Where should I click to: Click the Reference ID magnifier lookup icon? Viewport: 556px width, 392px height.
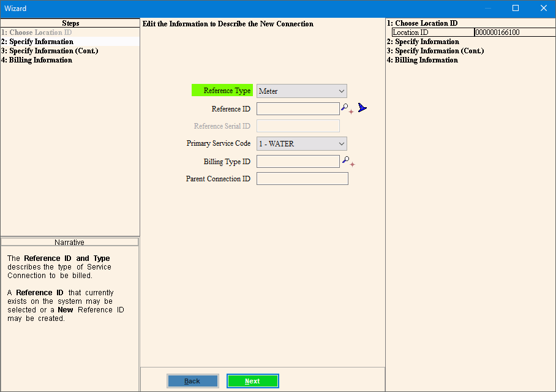point(346,108)
